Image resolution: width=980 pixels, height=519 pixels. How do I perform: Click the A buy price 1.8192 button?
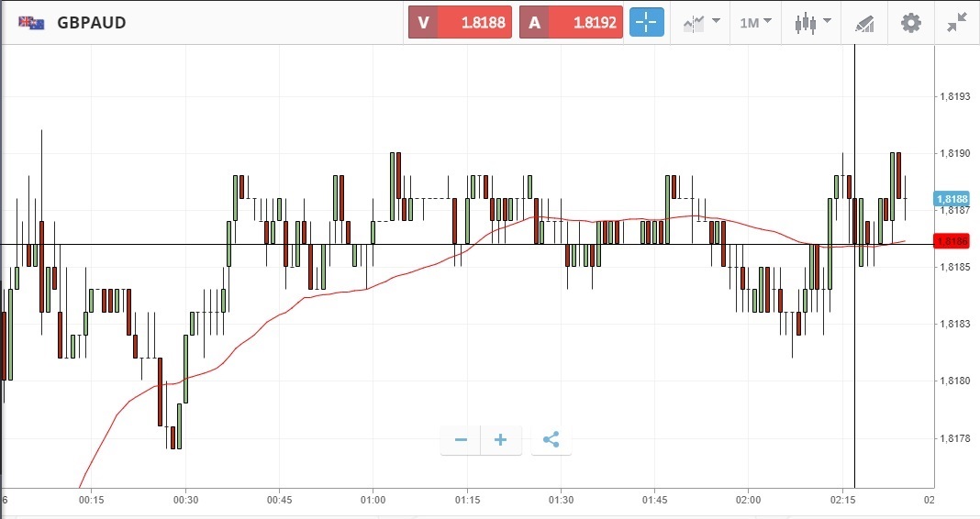(x=571, y=23)
